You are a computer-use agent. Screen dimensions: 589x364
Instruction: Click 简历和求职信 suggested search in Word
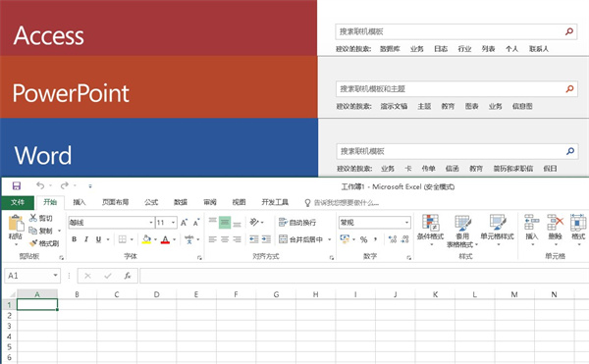click(x=513, y=169)
